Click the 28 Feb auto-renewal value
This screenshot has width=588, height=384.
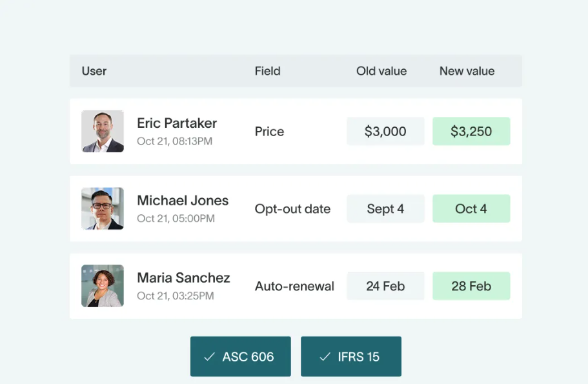point(471,285)
